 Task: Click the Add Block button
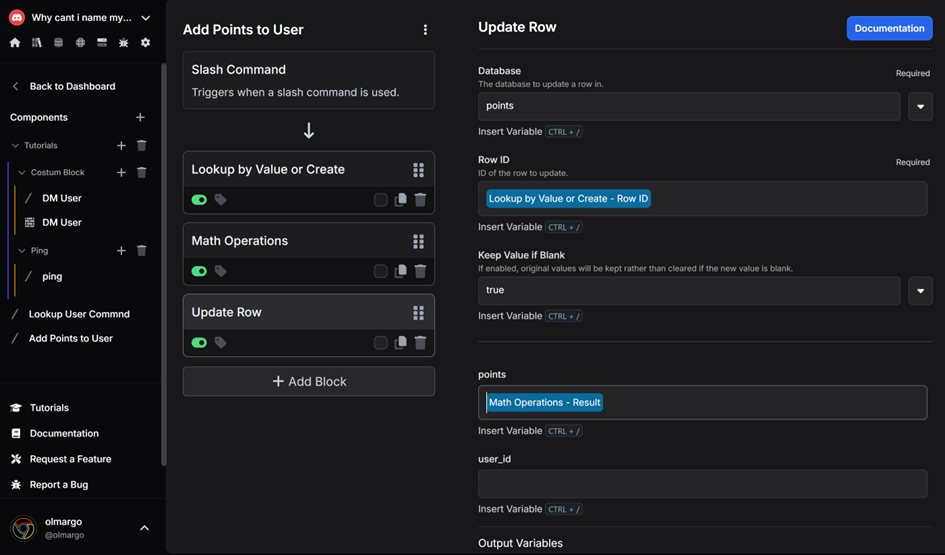pos(309,381)
